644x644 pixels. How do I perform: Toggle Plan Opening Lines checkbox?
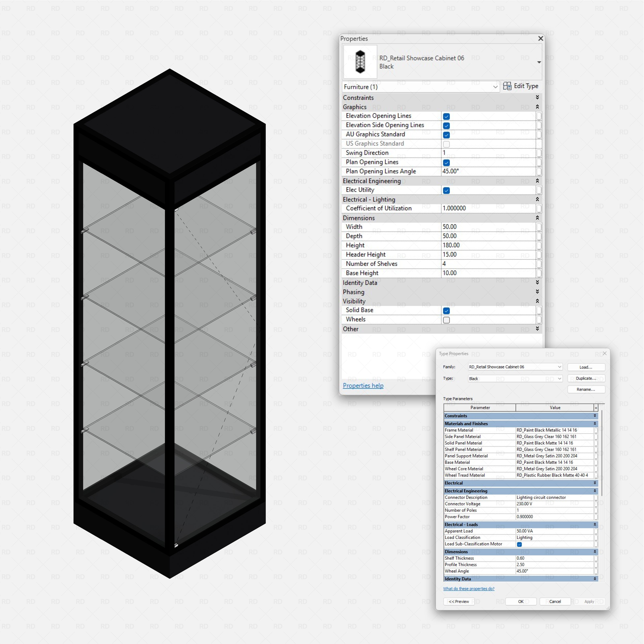446,163
